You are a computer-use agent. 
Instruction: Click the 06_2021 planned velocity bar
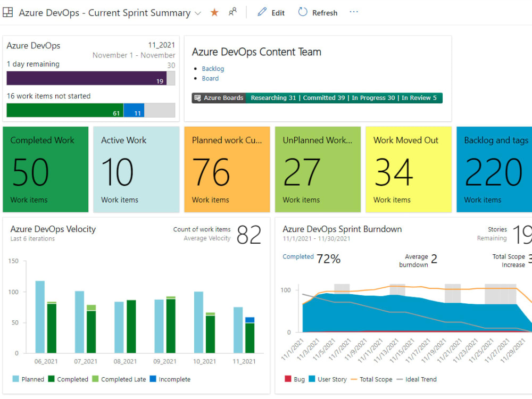40,317
